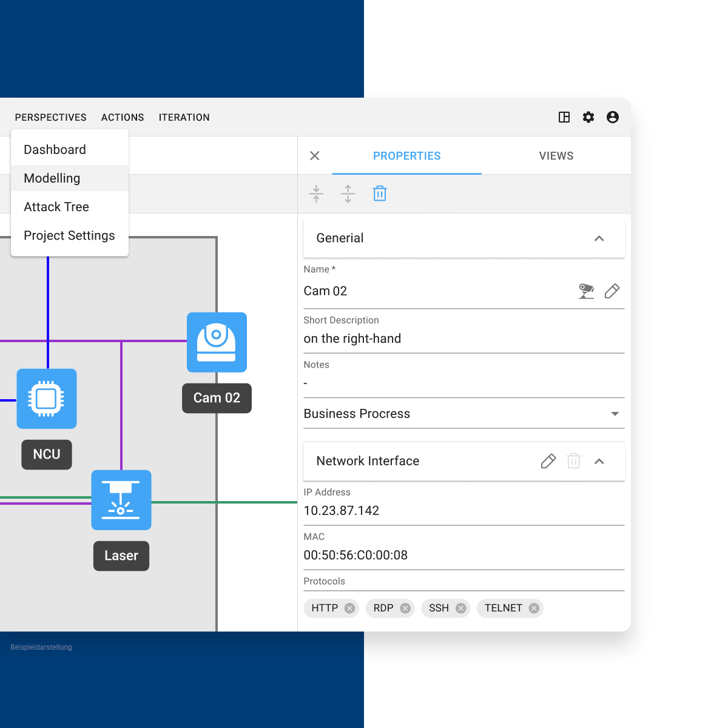
Task: Open the Business Process dropdown
Action: [615, 414]
